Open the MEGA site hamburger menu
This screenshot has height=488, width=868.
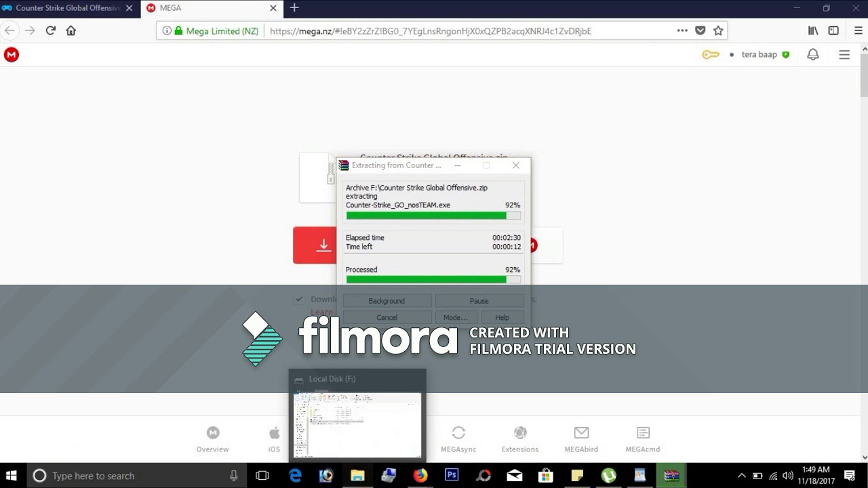(x=844, y=55)
